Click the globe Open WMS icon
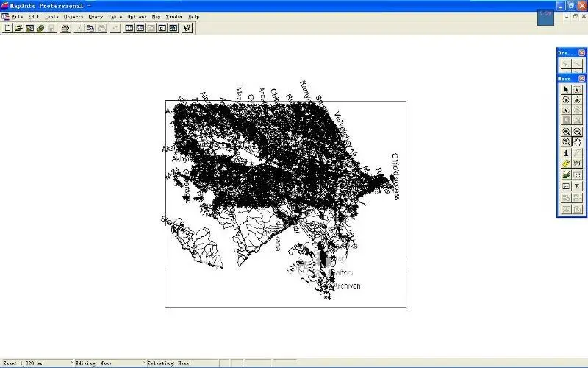Viewport: 588px width, 368px height. [40, 28]
